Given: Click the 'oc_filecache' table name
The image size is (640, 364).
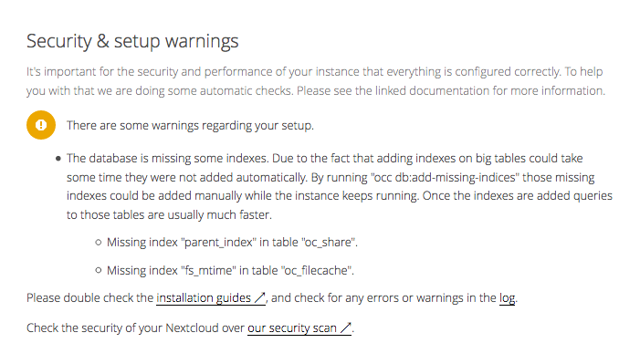Looking at the screenshot, I should click(x=317, y=270).
